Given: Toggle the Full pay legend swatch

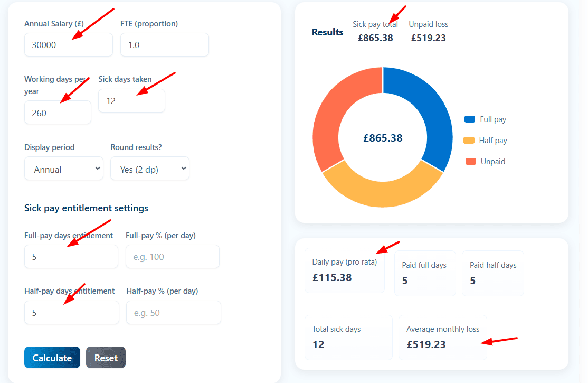Looking at the screenshot, I should click(469, 119).
